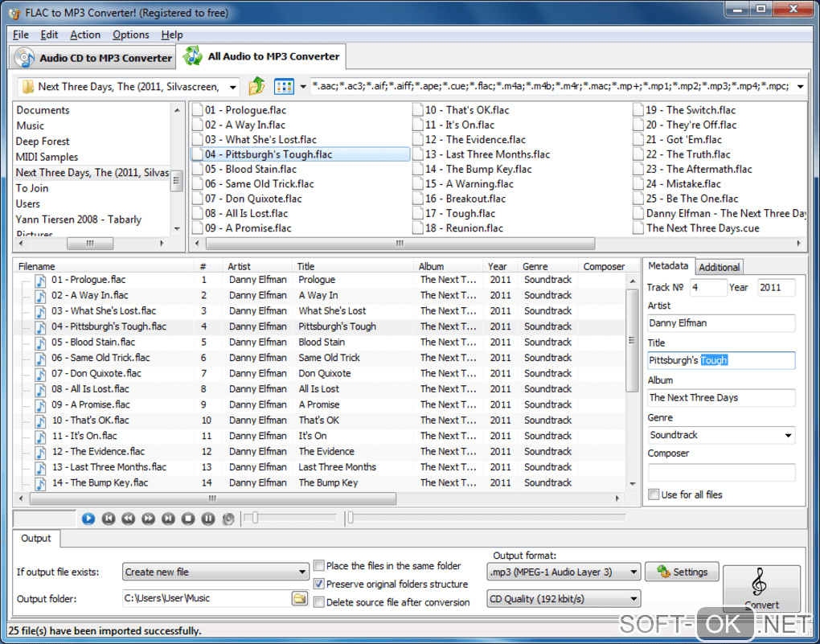Enable Place the files in same folder

[x=318, y=565]
